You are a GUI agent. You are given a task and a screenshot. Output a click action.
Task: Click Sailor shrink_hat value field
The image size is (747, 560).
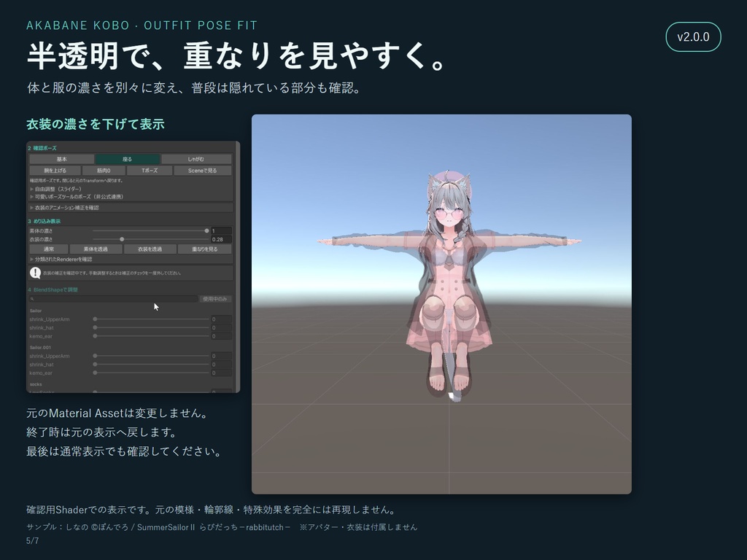click(x=221, y=328)
